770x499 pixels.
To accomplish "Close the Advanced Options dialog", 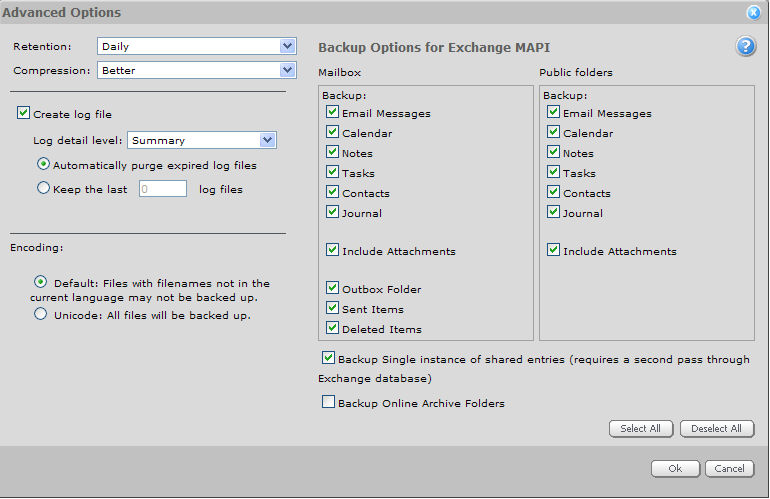I will tap(753, 13).
